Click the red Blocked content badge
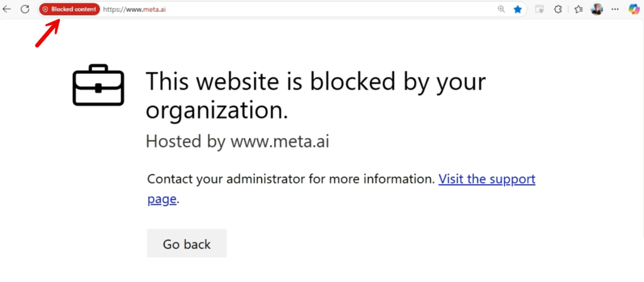This screenshot has width=644, height=282. click(69, 9)
